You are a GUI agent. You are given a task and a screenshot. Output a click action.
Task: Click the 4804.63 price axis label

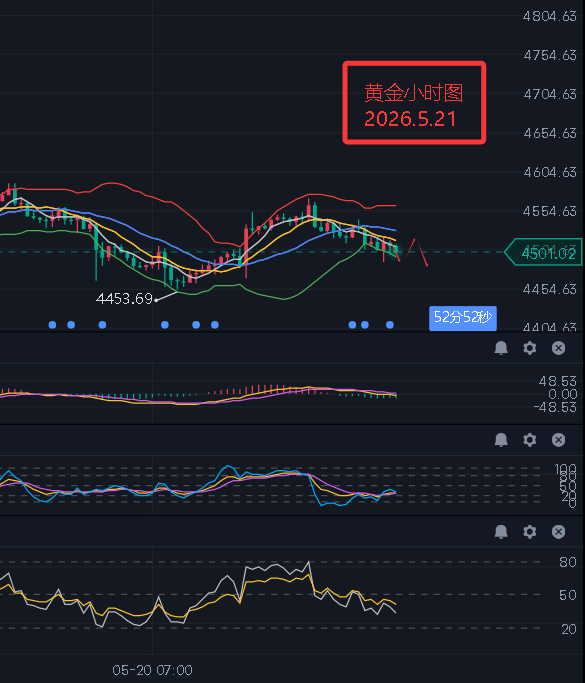point(550,16)
